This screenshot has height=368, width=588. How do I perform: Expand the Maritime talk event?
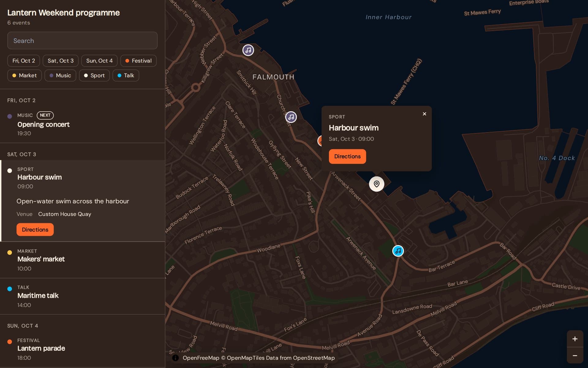coord(83,296)
